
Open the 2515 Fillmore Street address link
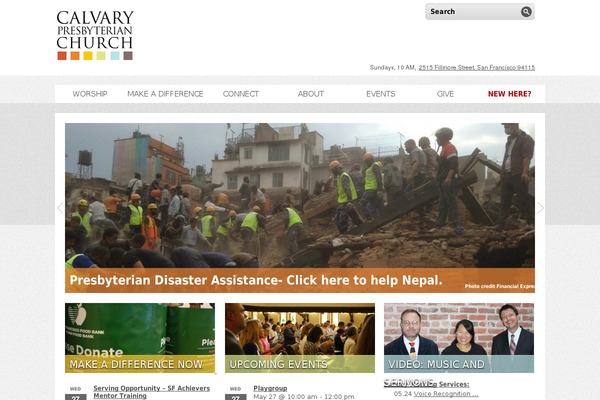(477, 67)
